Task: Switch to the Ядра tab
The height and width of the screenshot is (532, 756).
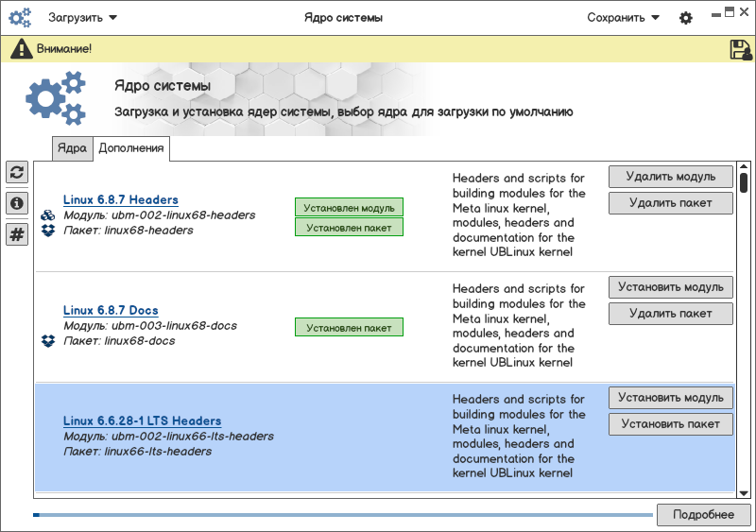Action: click(72, 148)
